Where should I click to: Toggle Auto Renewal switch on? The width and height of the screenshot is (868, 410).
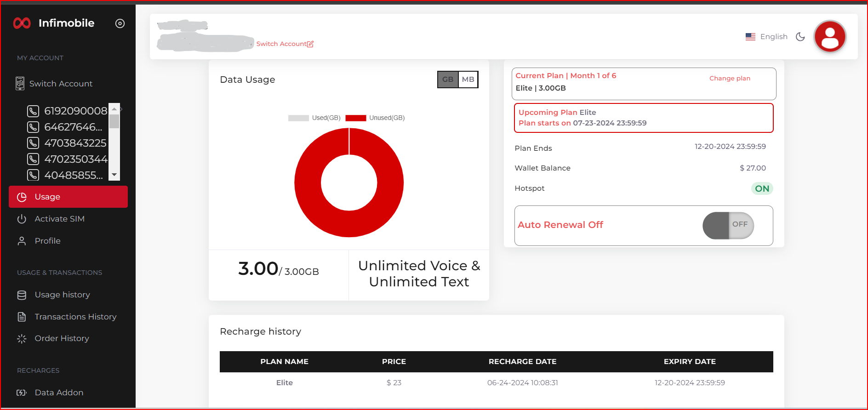click(728, 225)
